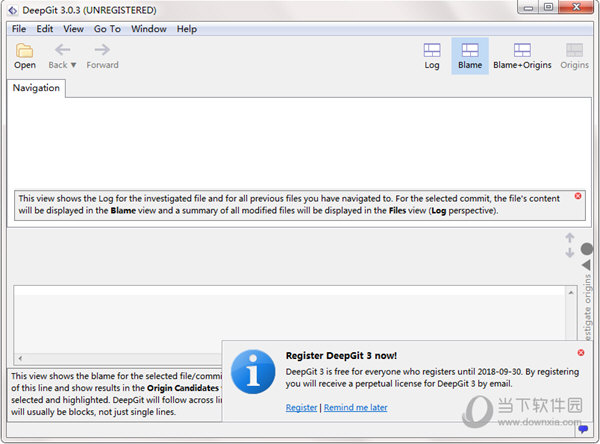Click the 'Register DeepGit 3 now!' heading
This screenshot has height=444, width=600.
pos(341,356)
